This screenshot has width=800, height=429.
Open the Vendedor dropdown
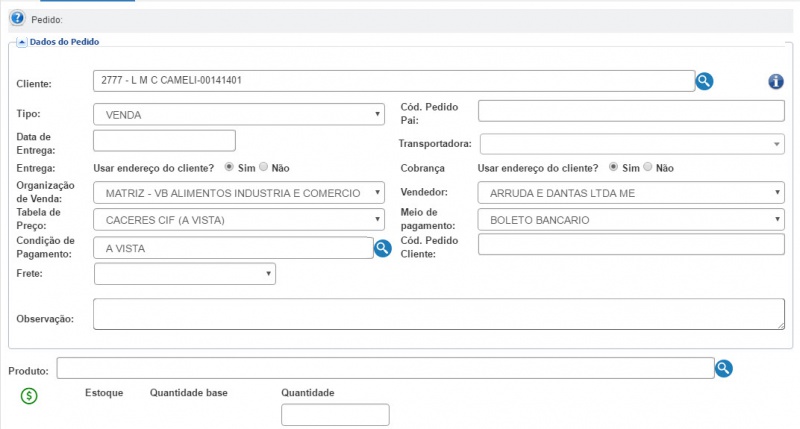click(631, 193)
